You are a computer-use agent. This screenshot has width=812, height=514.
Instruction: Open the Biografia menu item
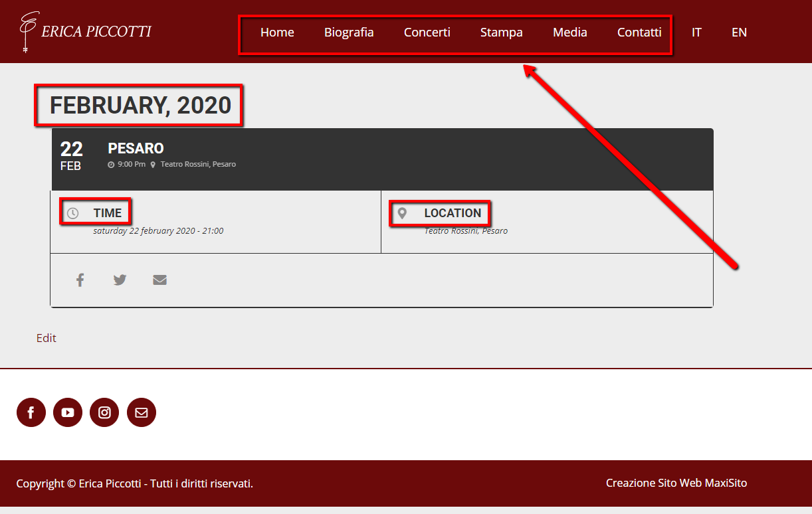click(349, 32)
